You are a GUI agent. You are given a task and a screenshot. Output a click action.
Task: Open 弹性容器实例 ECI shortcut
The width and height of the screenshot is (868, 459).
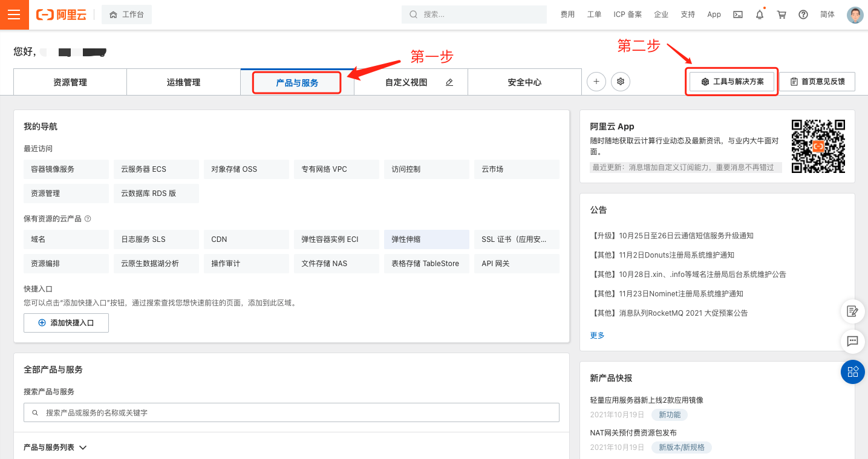pos(336,239)
